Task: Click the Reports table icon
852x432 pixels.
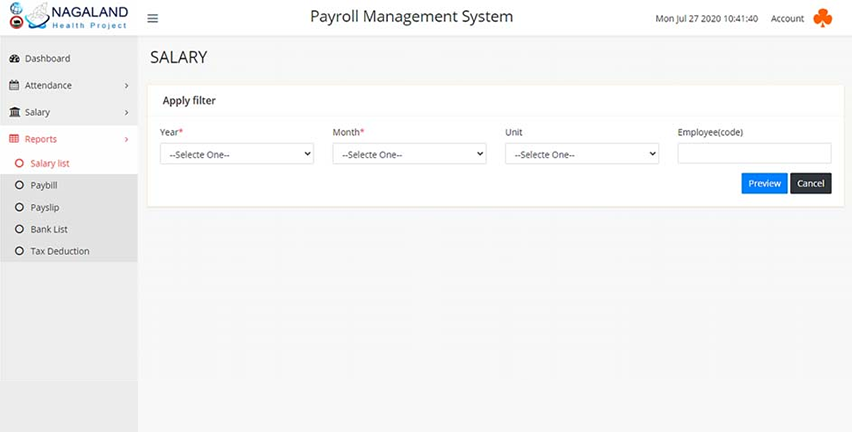Action: (15, 140)
